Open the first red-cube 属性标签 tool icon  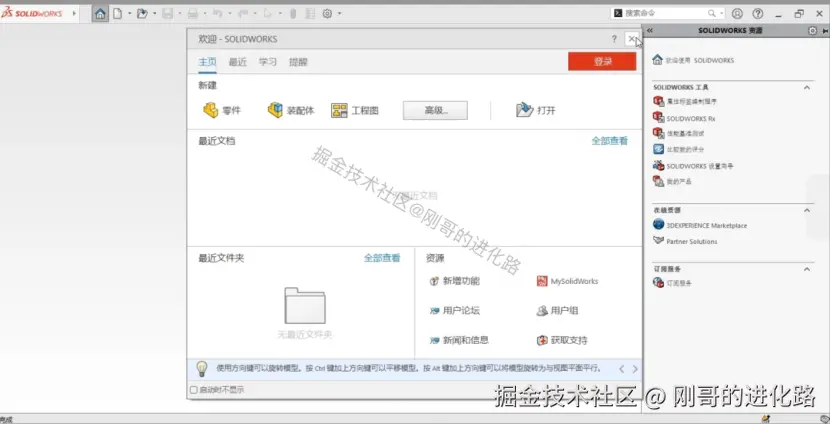point(658,101)
